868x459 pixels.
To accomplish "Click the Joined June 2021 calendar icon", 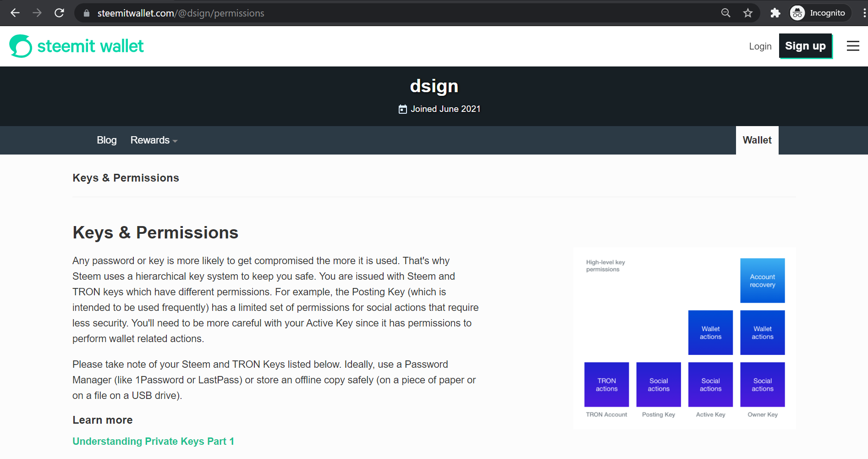I will [x=403, y=109].
